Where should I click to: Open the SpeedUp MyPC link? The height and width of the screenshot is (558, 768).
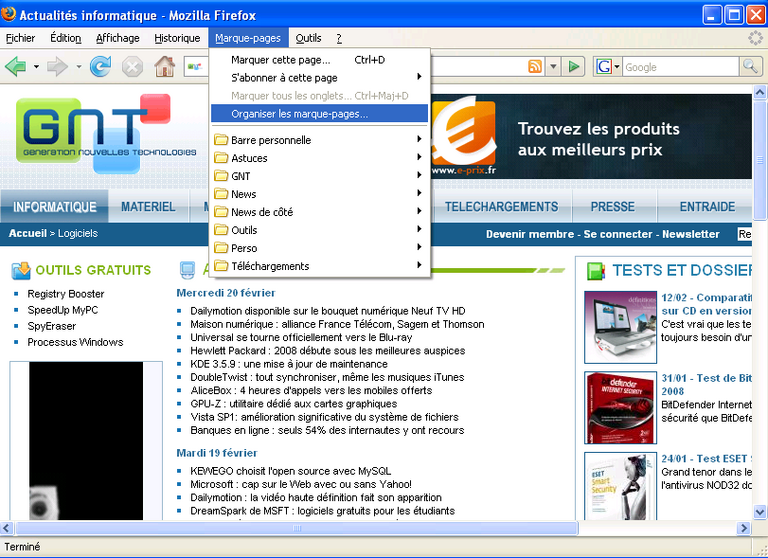click(63, 310)
